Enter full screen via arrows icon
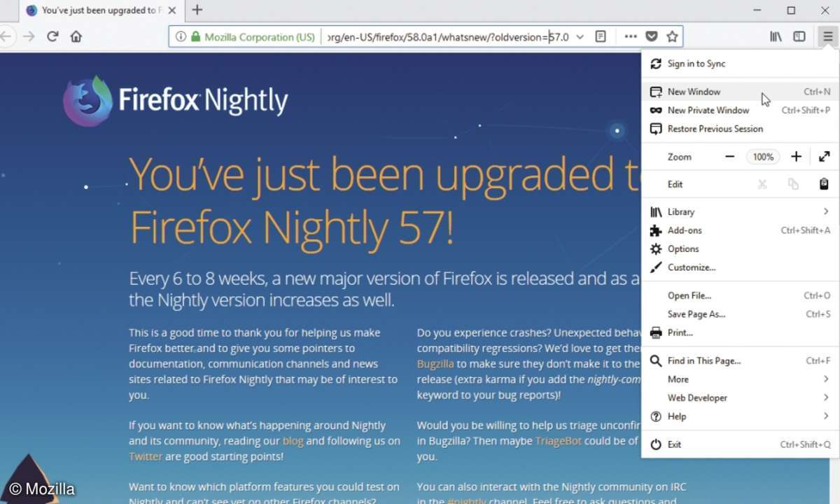Image resolution: width=840 pixels, height=504 pixels. (x=824, y=157)
